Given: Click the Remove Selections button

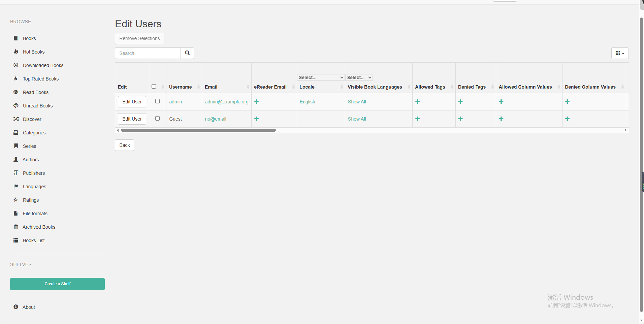Looking at the screenshot, I should (139, 38).
